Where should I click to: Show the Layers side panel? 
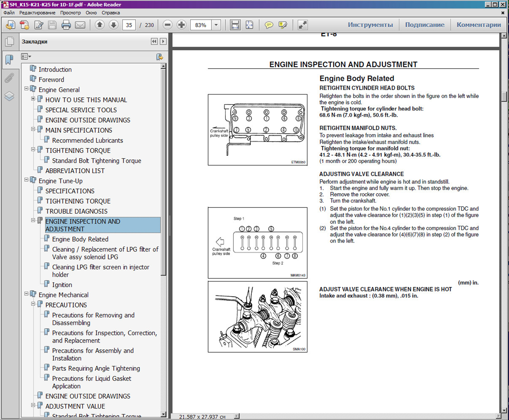[x=9, y=96]
